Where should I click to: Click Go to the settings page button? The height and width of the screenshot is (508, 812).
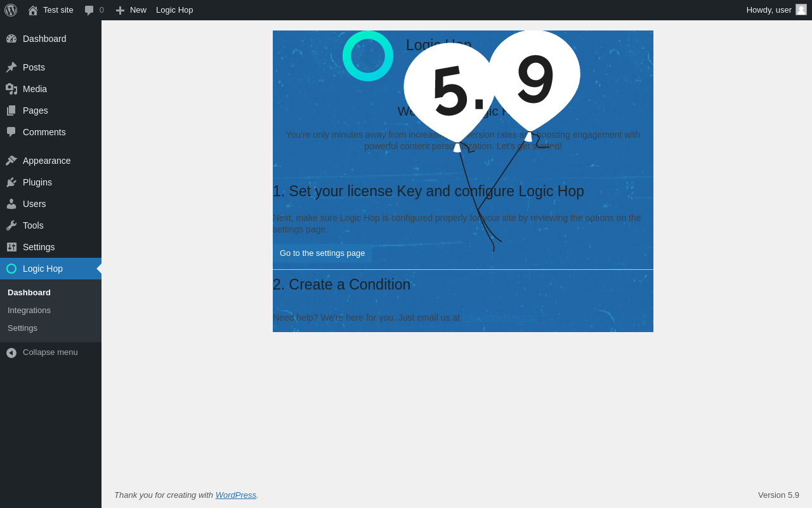322,253
